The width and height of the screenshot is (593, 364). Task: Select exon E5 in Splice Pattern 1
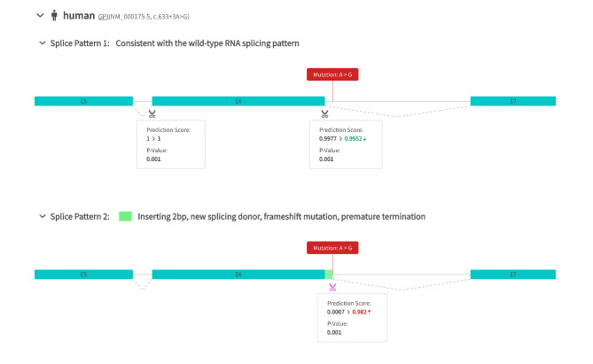tap(83, 101)
